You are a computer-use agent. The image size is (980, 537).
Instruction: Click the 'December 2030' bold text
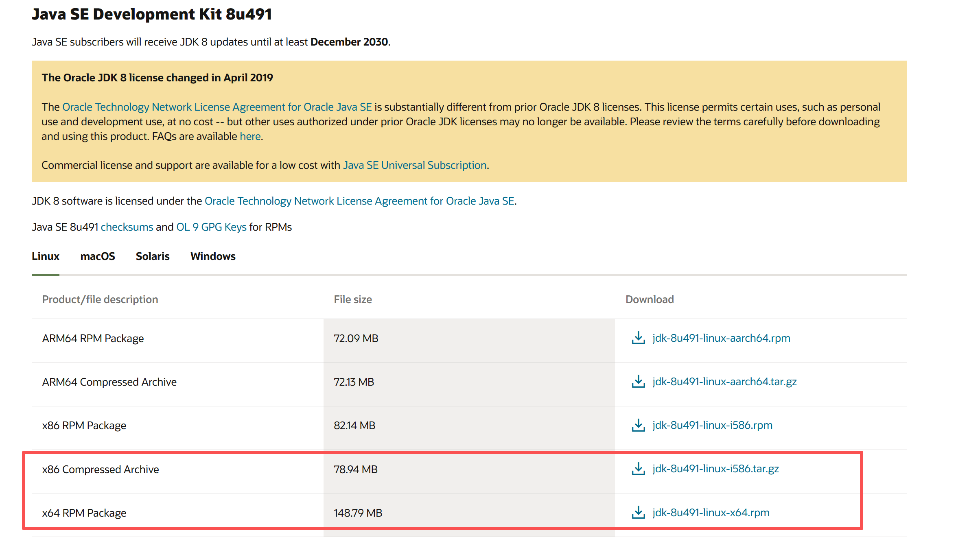pos(349,42)
